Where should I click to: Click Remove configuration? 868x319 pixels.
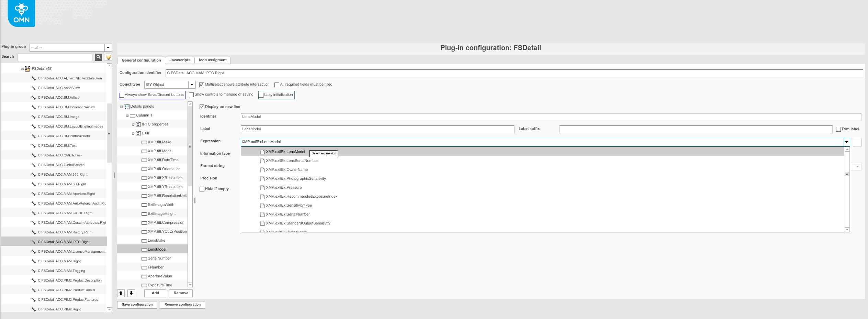point(182,305)
